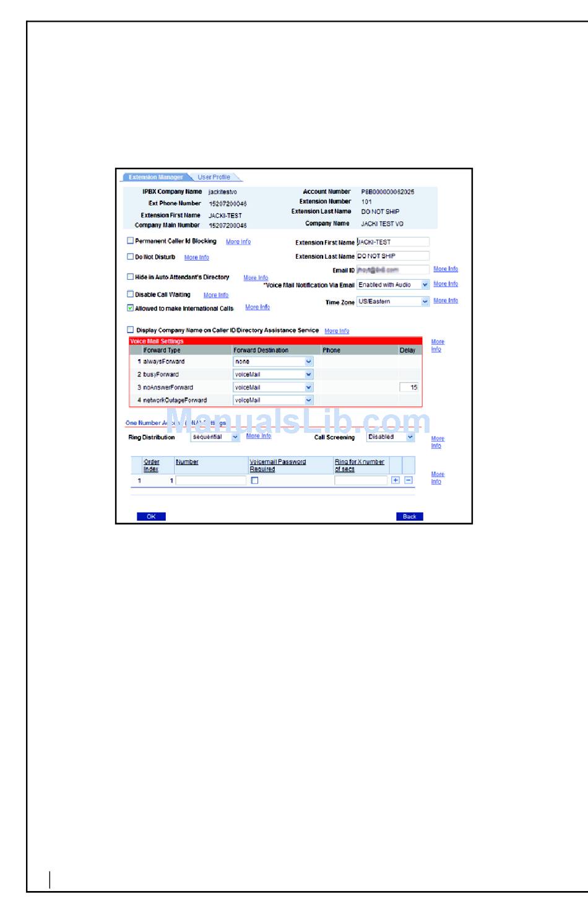
Task: Click the Company Main Number value
Action: tap(228, 226)
